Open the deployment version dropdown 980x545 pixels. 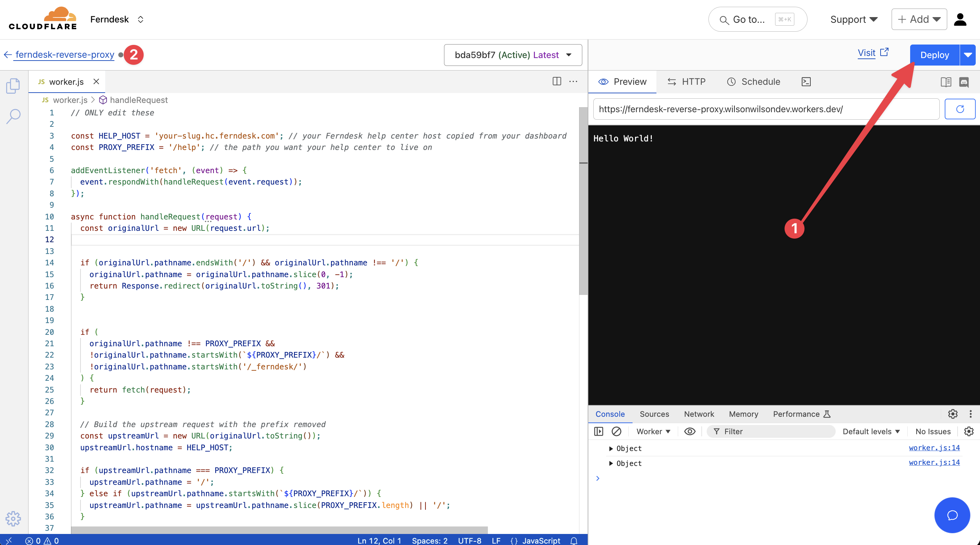pyautogui.click(x=512, y=55)
